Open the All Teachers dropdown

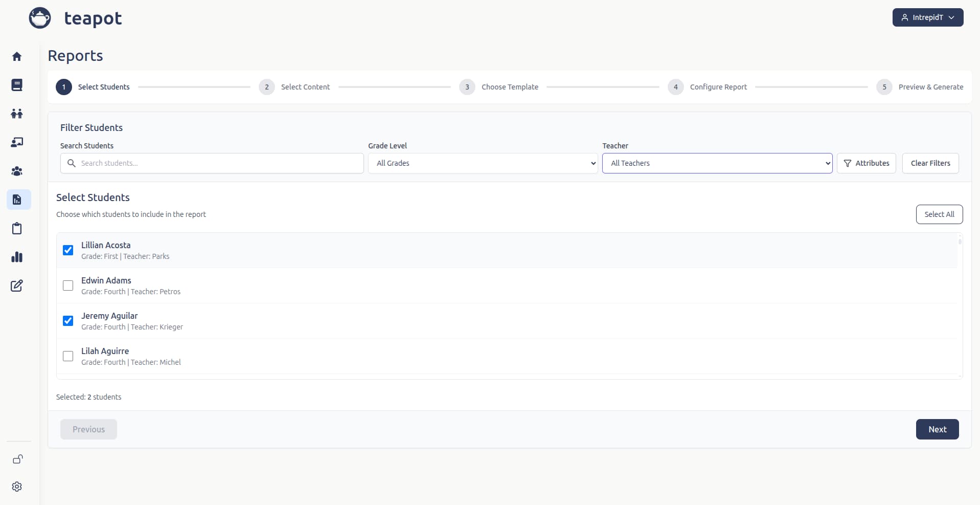coord(717,163)
